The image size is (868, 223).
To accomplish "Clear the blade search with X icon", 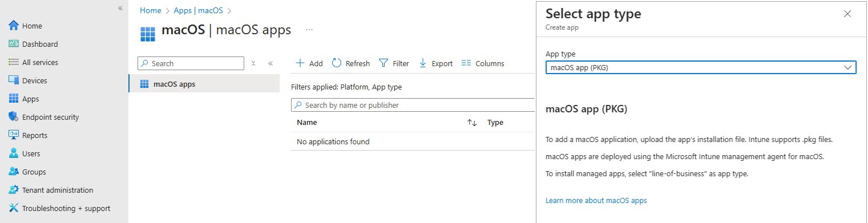I will [253, 63].
